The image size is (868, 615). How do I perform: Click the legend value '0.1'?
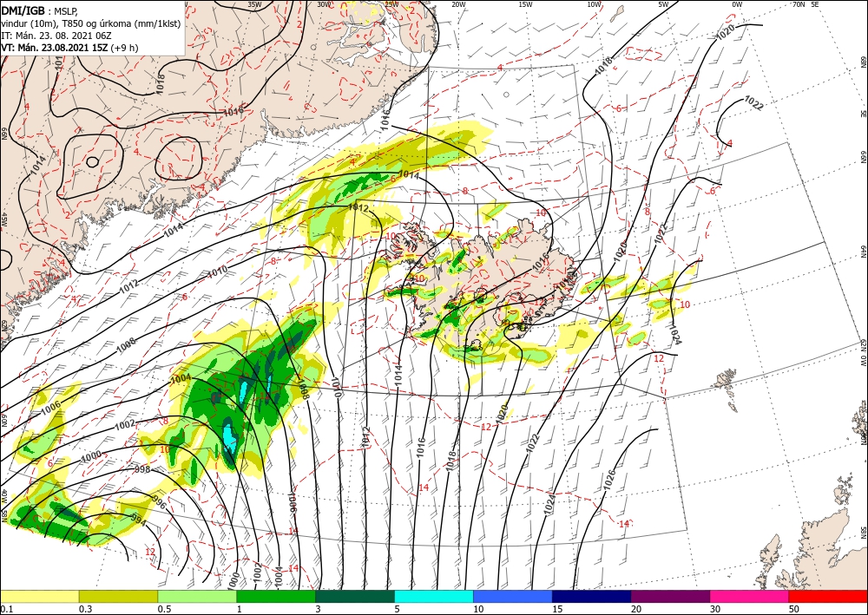(x=7, y=609)
